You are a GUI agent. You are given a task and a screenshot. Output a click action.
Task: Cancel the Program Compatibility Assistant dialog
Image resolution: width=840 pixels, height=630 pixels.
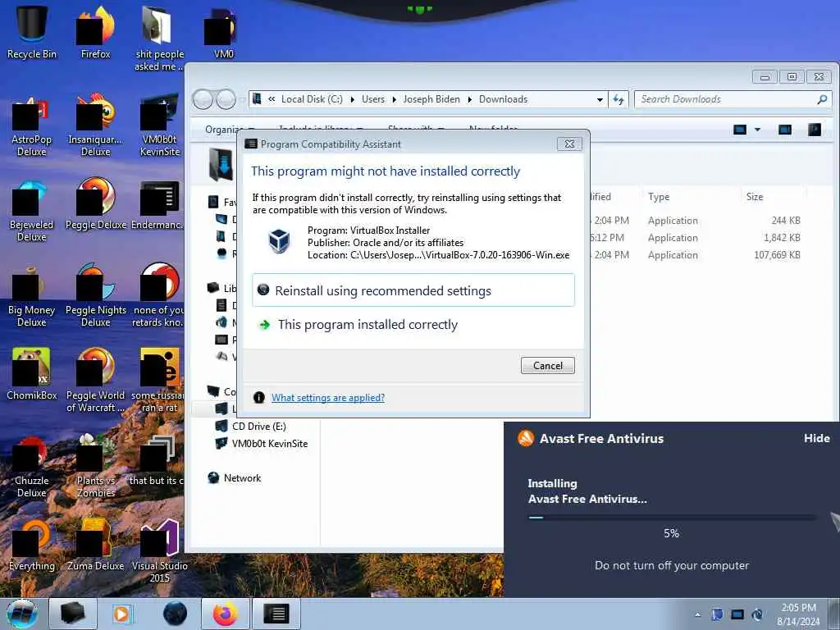[x=547, y=365]
